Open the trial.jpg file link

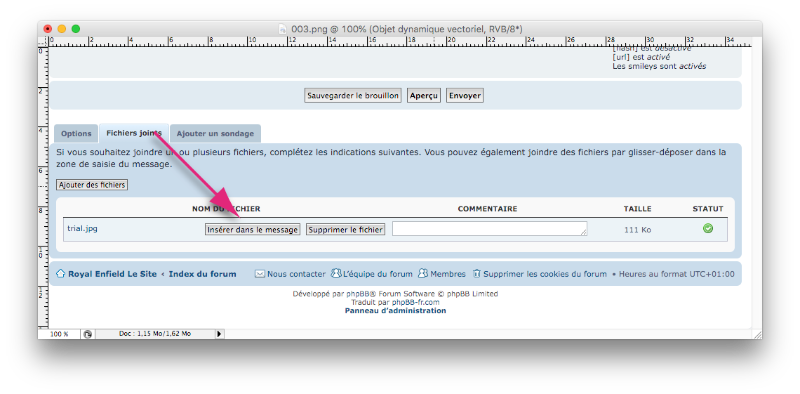coord(82,229)
